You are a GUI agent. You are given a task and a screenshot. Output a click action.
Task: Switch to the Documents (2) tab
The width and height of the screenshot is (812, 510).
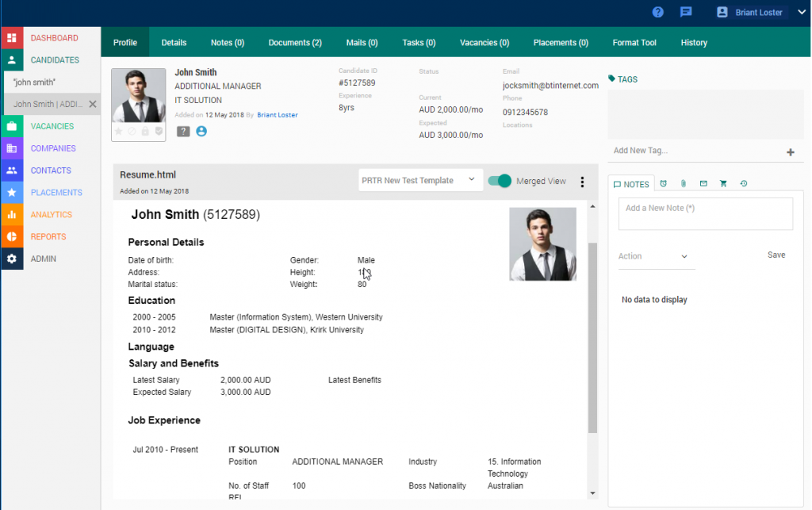point(295,43)
